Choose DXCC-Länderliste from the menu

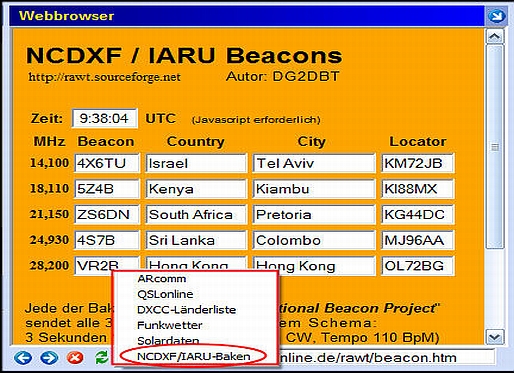tap(187, 310)
